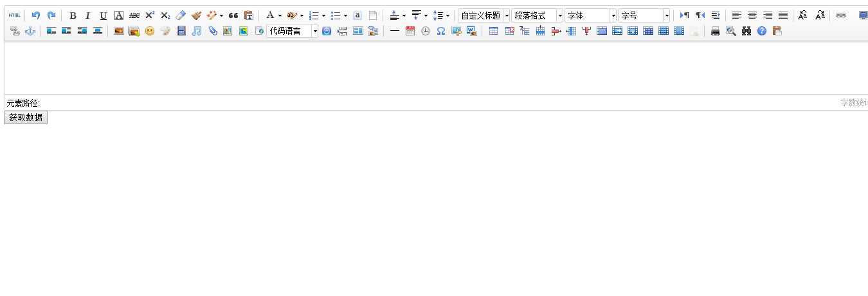
Task: Open preview with magnifier page icon
Action: point(731,31)
